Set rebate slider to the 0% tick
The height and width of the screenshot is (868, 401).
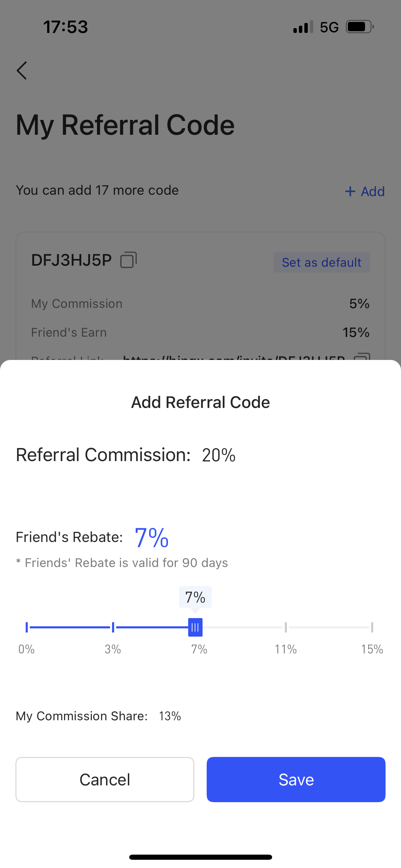[27, 627]
